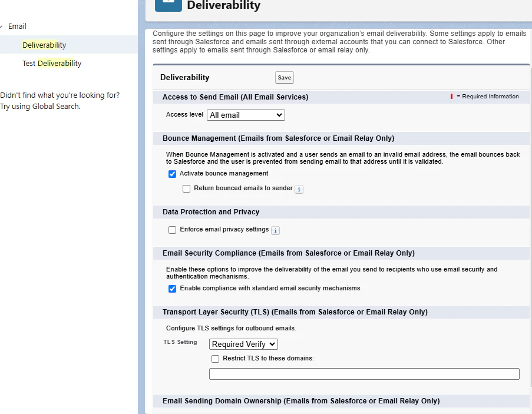The width and height of the screenshot is (532, 414).
Task: Tick Restrict TLS to these domains
Action: (x=215, y=359)
